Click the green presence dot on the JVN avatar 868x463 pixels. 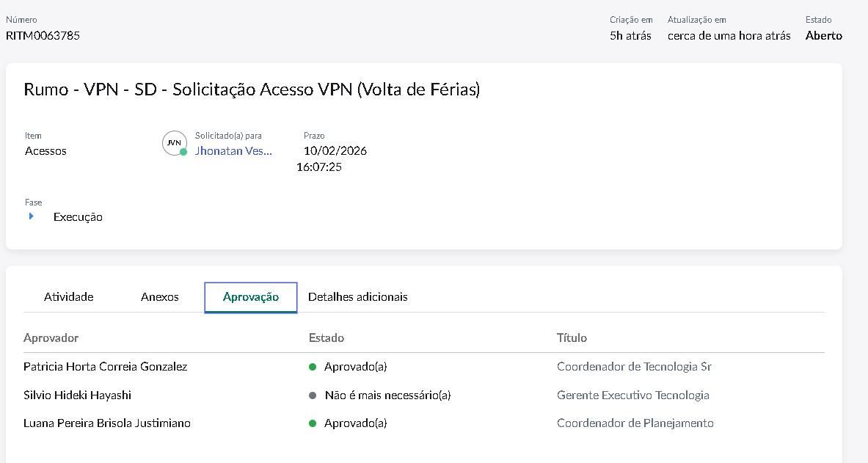coord(183,152)
